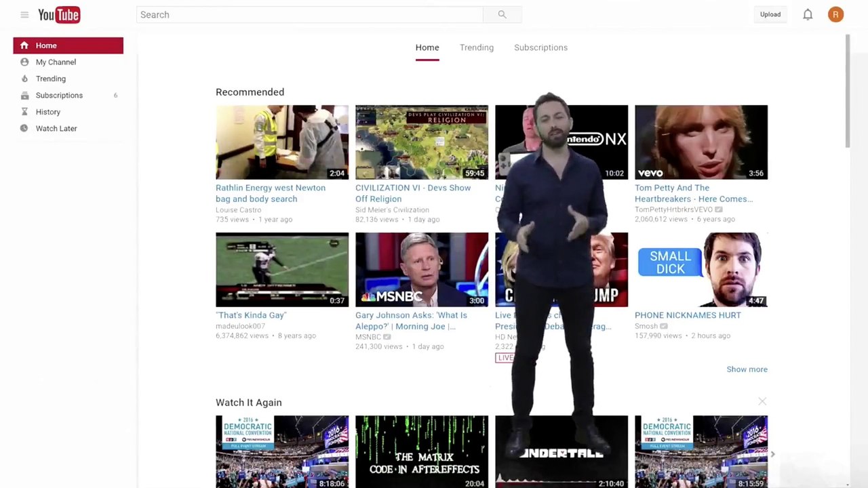Click the subscriptions count 6
Screen dimensions: 868x488
tap(115, 95)
